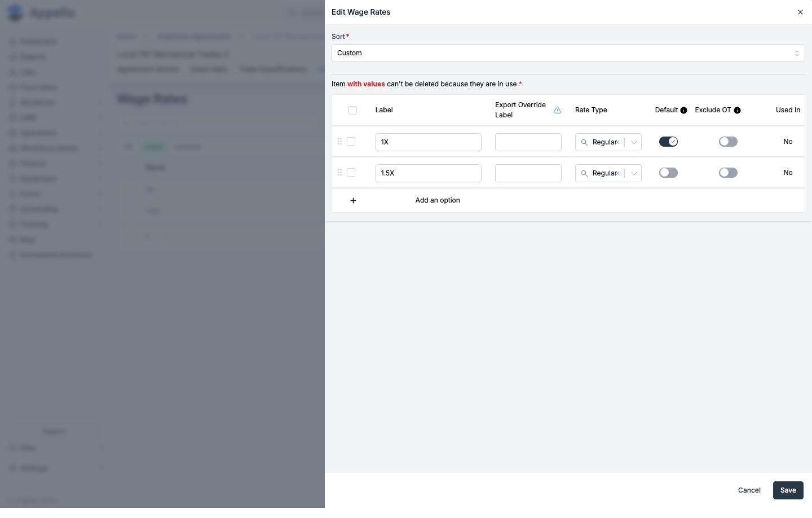This screenshot has width=812, height=518.
Task: Select the 1.5X row checkbox
Action: pyautogui.click(x=351, y=173)
